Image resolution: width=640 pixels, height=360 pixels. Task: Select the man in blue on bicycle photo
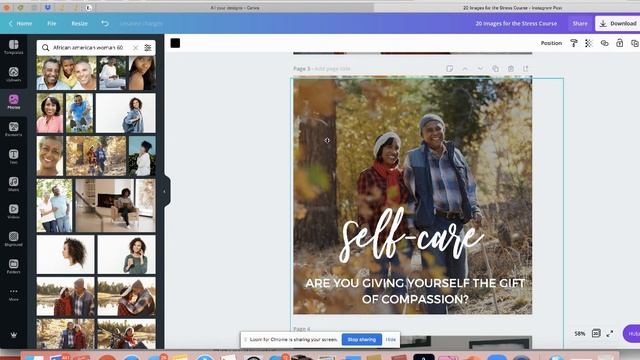80,113
